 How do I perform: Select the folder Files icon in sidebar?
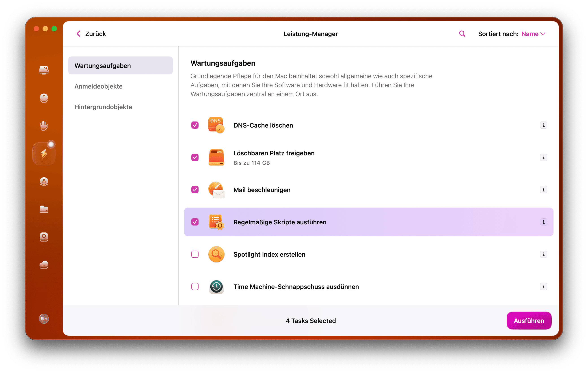click(44, 210)
